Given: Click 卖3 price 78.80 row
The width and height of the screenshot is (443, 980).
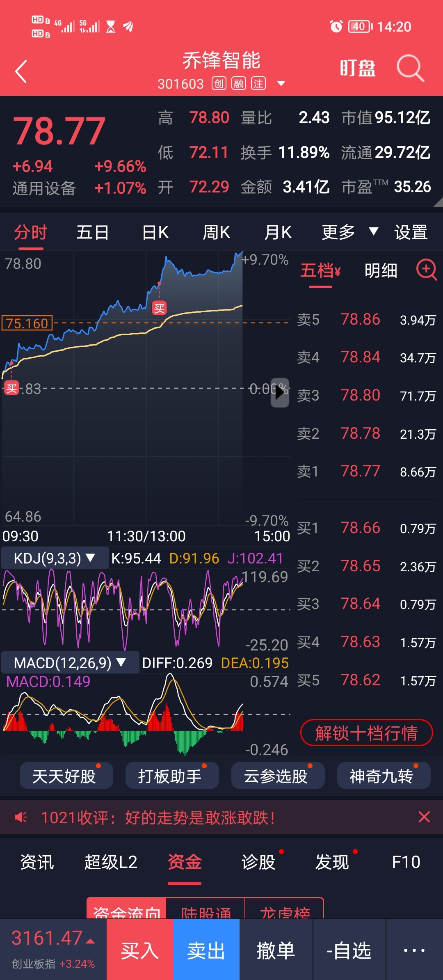Looking at the screenshot, I should click(x=367, y=396).
